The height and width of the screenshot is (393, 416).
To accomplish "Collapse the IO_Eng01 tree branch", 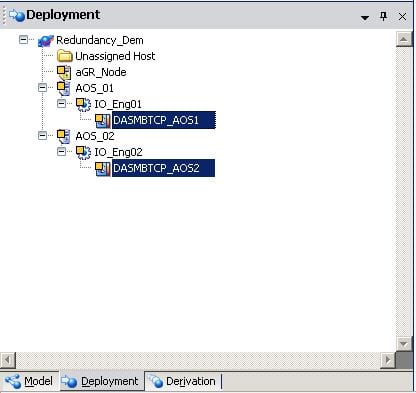I will pos(61,104).
